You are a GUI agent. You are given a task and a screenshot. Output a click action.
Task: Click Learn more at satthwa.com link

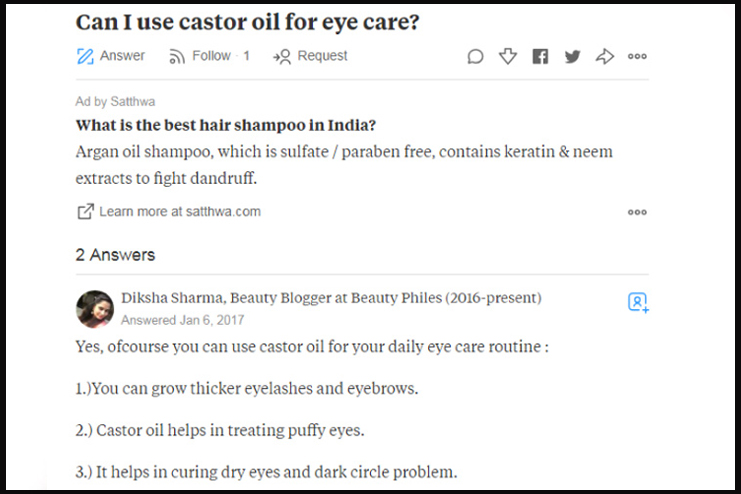(x=180, y=211)
